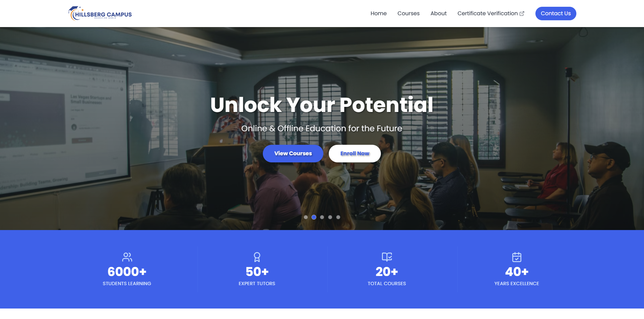Select the first carousel slide dot
644x319 pixels.
pyautogui.click(x=306, y=217)
